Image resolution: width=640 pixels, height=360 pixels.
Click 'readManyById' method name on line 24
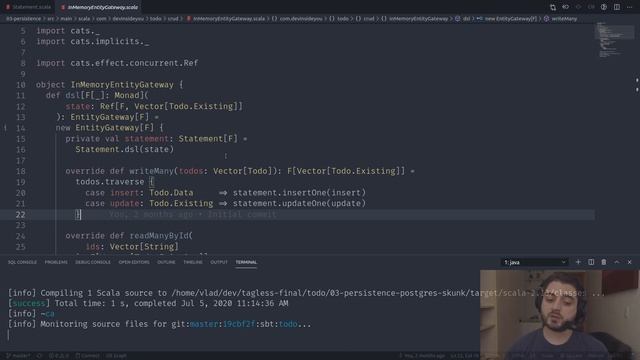pos(159,236)
